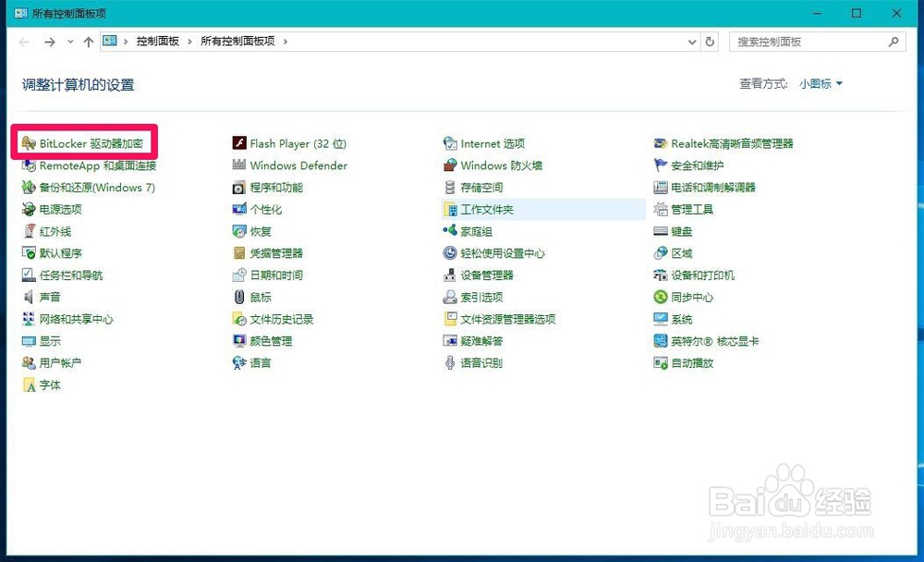Open the 轻松使用设置中心 link

pos(503,253)
